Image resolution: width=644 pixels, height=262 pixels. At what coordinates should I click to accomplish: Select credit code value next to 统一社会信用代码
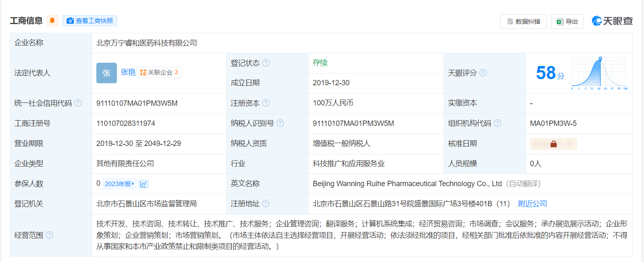point(137,103)
